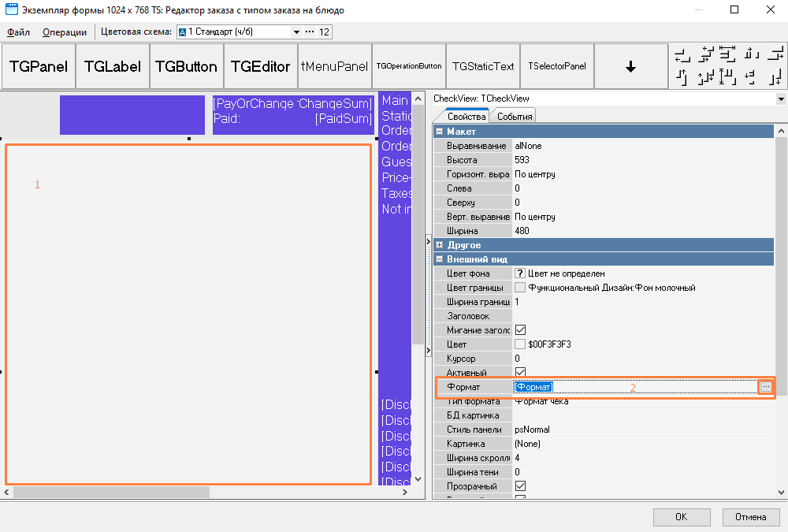The image size is (788, 532).
Task: Click the Отмена button
Action: point(750,517)
